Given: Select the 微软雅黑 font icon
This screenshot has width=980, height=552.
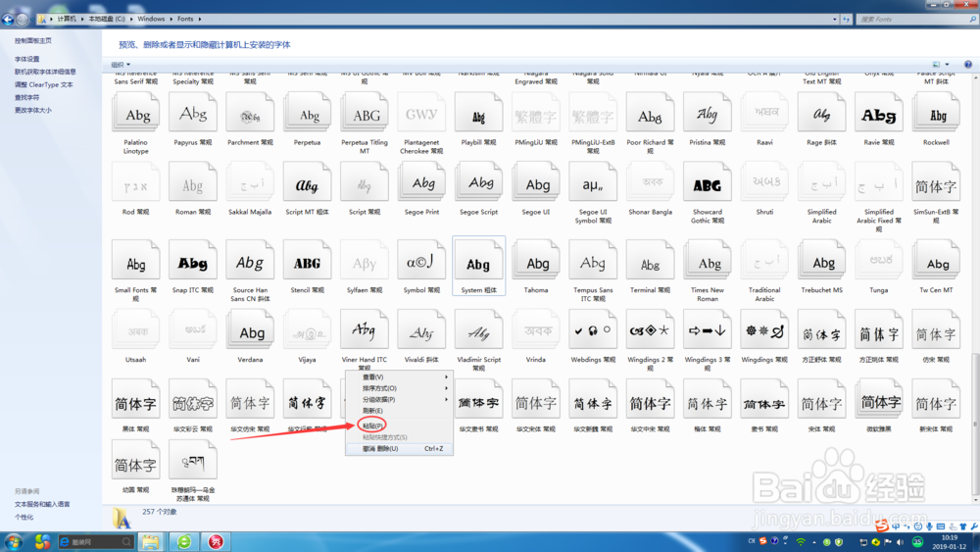Looking at the screenshot, I should pyautogui.click(x=879, y=399).
